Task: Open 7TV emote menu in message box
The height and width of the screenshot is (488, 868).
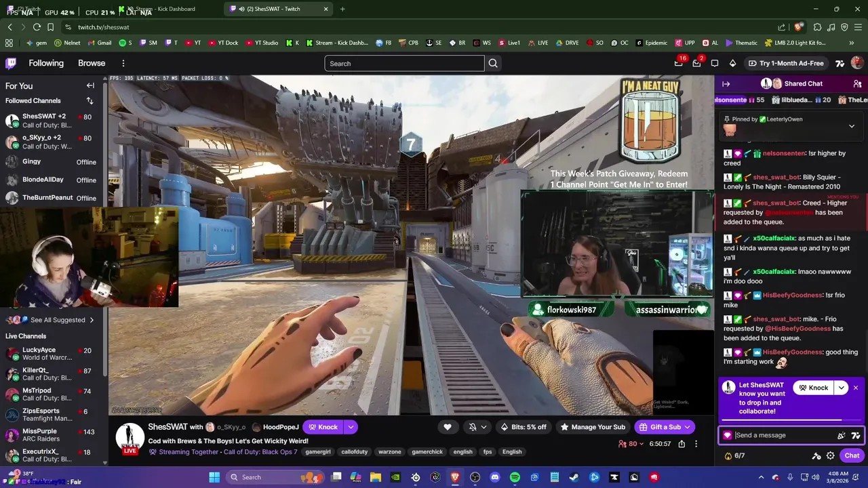Action: coord(856,435)
